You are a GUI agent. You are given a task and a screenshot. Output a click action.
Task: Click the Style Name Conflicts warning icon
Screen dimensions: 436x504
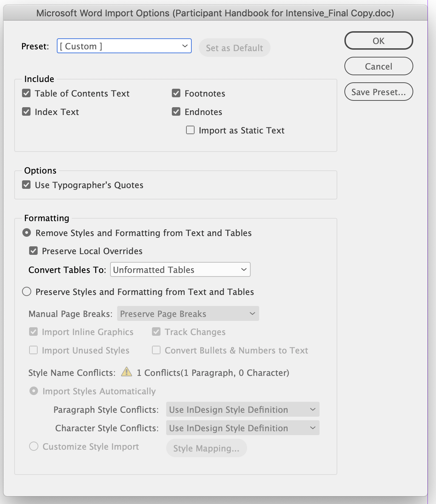tap(125, 373)
